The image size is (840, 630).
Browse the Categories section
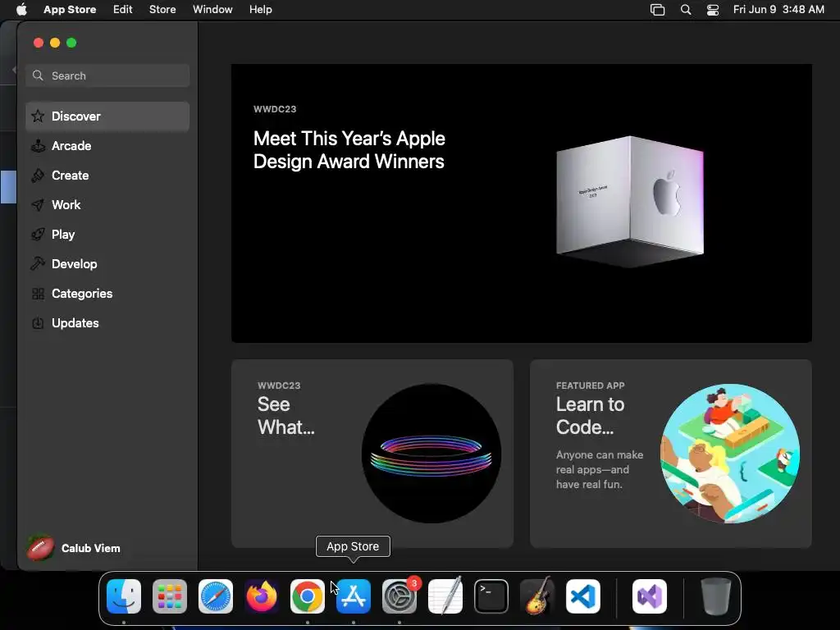point(107,293)
